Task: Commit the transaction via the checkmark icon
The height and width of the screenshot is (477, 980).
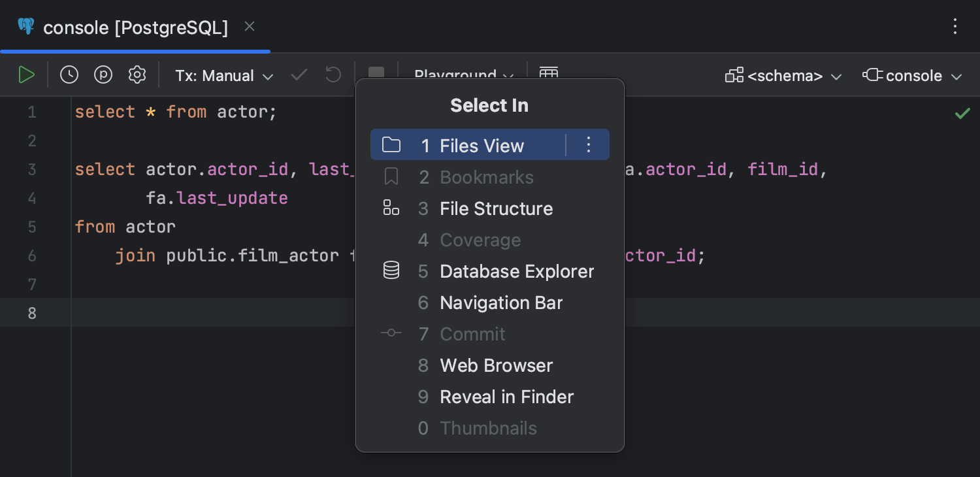Action: pyautogui.click(x=299, y=74)
